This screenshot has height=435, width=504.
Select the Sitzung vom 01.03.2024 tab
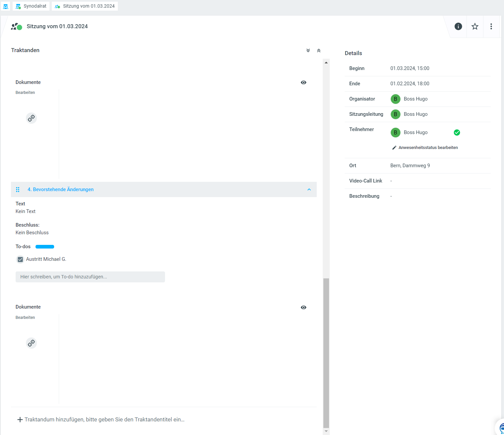click(x=85, y=6)
